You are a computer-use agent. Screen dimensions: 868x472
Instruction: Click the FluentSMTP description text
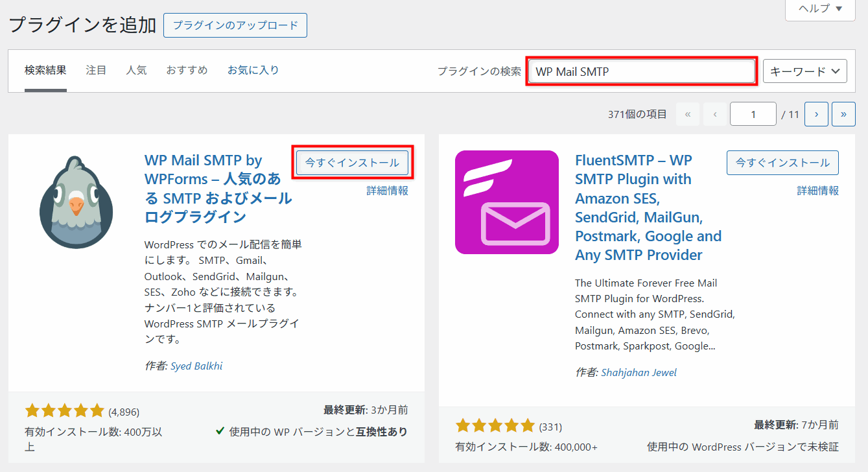655,314
